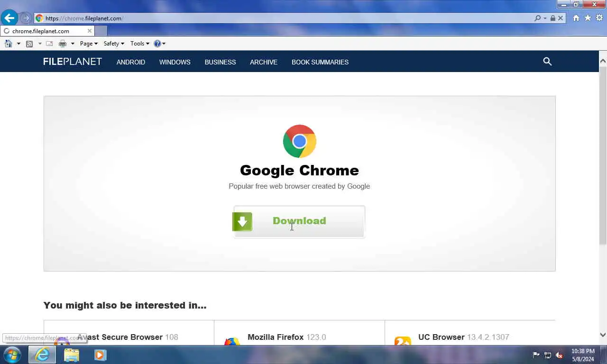Click the Google Chrome logo image
The height and width of the screenshot is (364, 607).
tap(300, 141)
